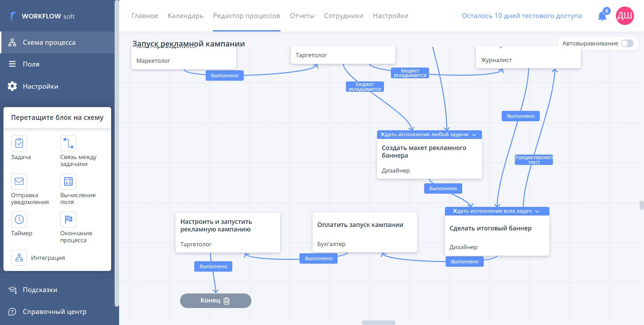Click Выполнено label below Создать макет баннера
The image size is (644, 325).
pyautogui.click(x=443, y=188)
